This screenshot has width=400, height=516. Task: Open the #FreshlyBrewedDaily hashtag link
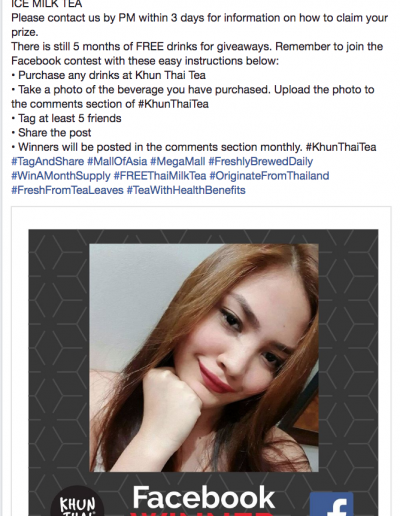(x=261, y=162)
